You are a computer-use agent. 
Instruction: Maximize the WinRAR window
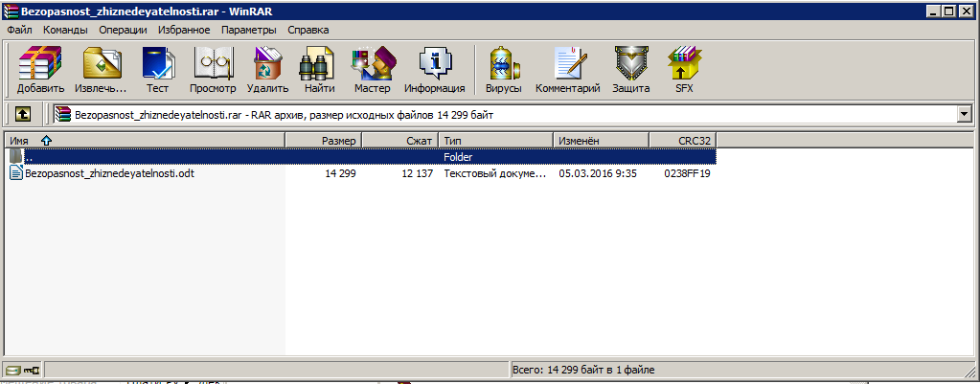(x=948, y=11)
